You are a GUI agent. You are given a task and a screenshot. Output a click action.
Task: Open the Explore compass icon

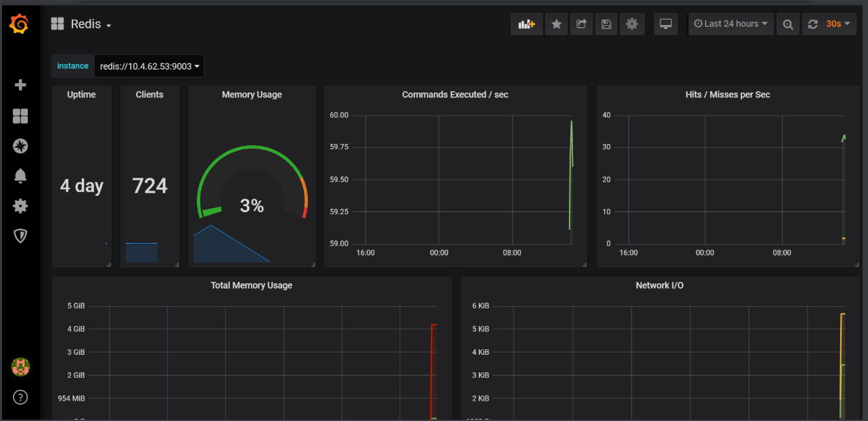pyautogui.click(x=20, y=146)
